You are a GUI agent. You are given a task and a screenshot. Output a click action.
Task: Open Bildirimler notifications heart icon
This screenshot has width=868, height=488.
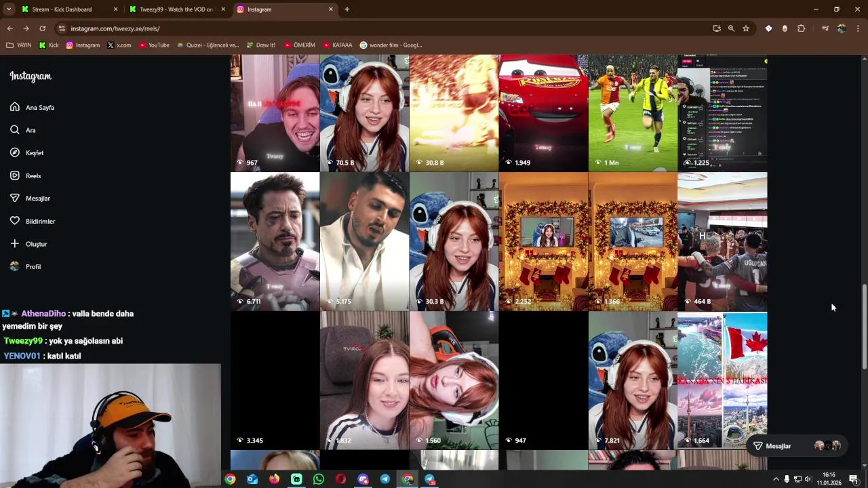click(x=15, y=221)
